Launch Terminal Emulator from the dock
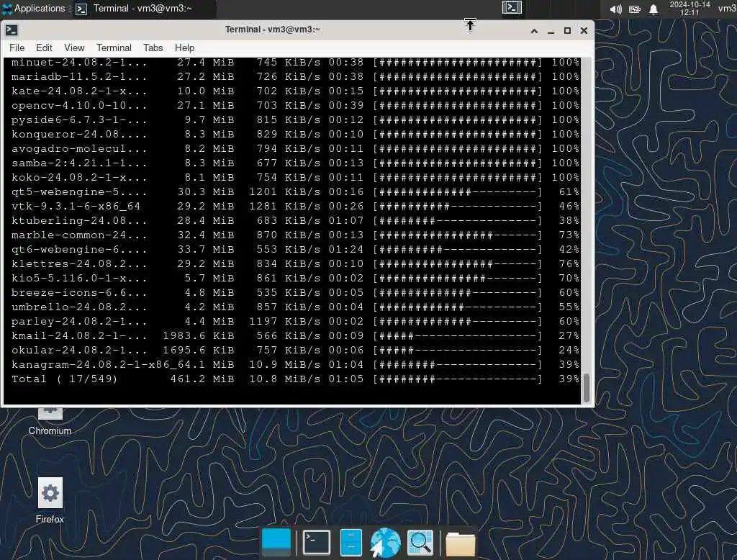737x560 pixels. click(317, 542)
